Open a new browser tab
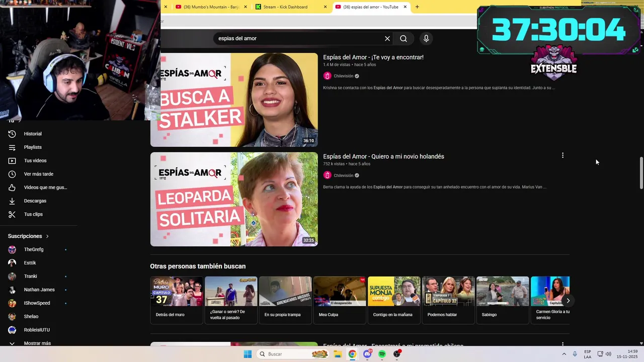This screenshot has width=644, height=362. (x=417, y=7)
